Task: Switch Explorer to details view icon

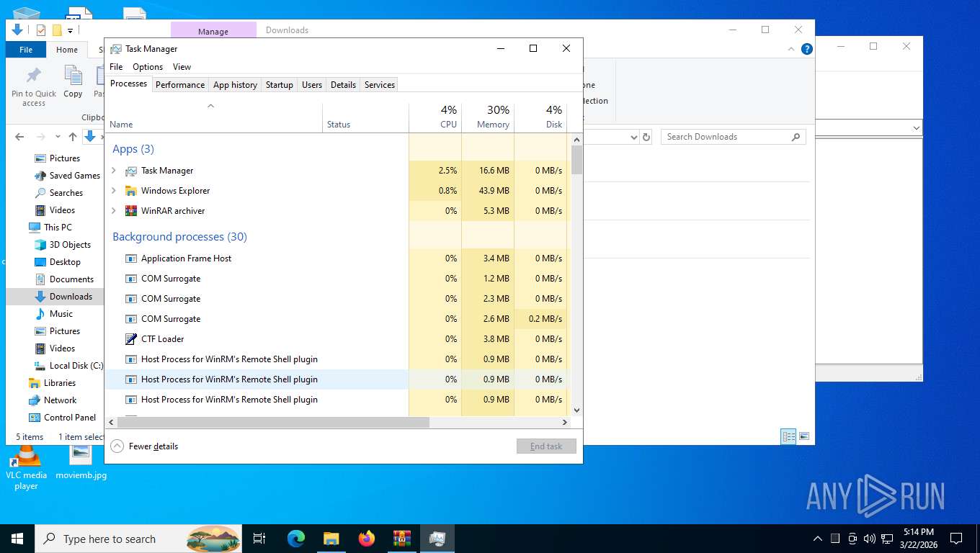Action: 789,436
